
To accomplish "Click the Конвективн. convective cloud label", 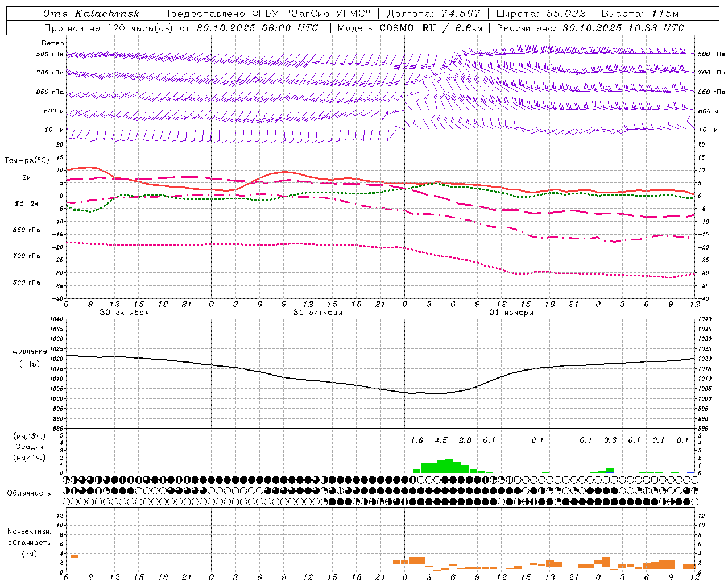I will tap(29, 531).
